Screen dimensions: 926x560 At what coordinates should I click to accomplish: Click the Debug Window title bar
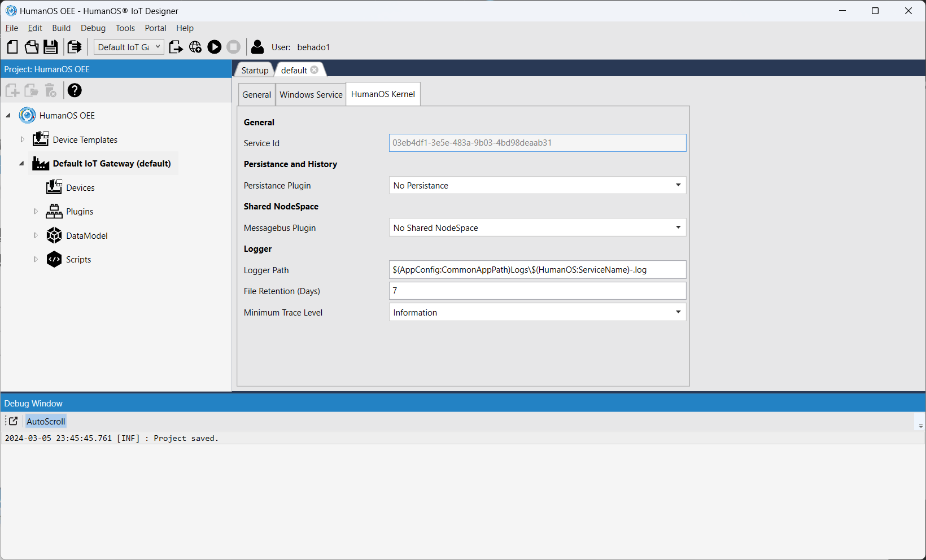coord(463,403)
